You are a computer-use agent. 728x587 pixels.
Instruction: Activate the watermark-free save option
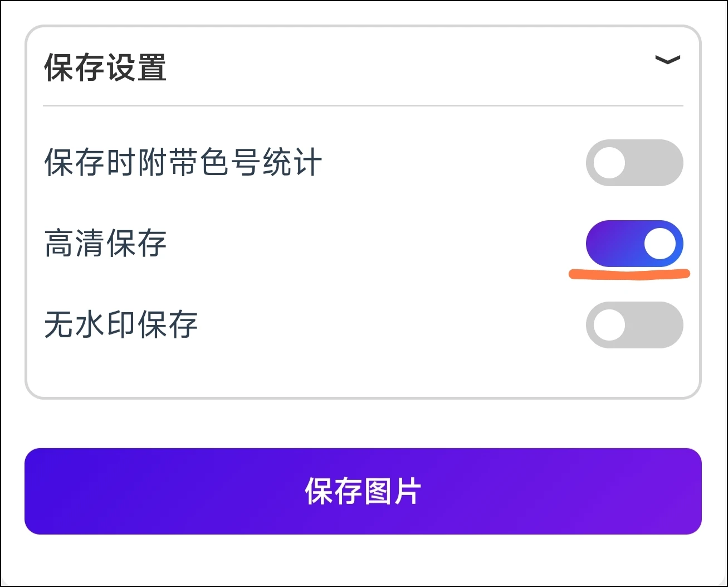tap(634, 325)
